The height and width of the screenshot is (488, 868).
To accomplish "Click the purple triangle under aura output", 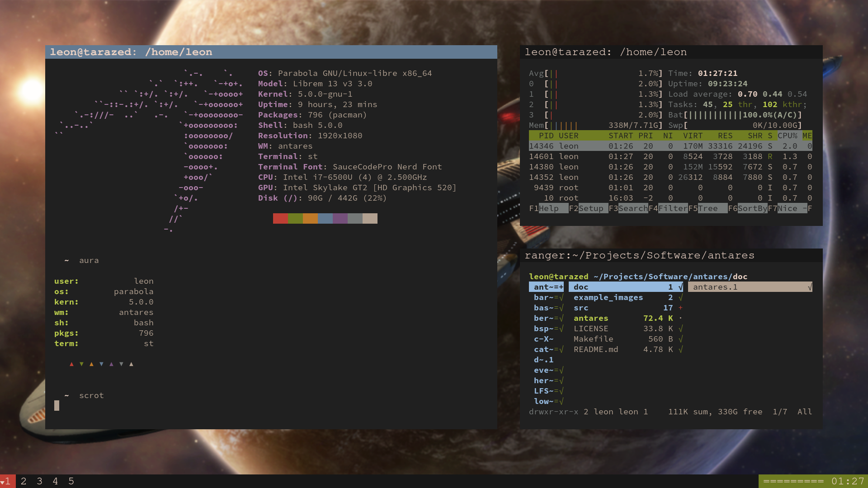I will [111, 364].
